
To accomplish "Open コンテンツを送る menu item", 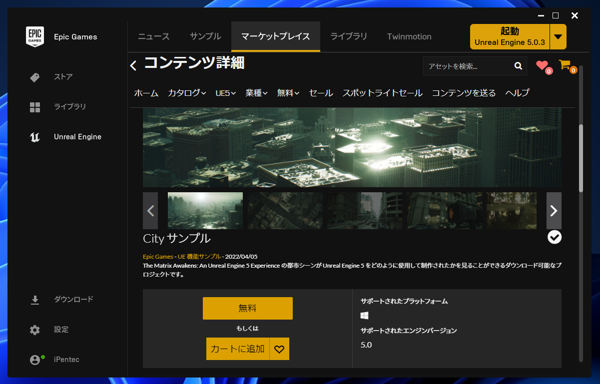I will [x=464, y=93].
